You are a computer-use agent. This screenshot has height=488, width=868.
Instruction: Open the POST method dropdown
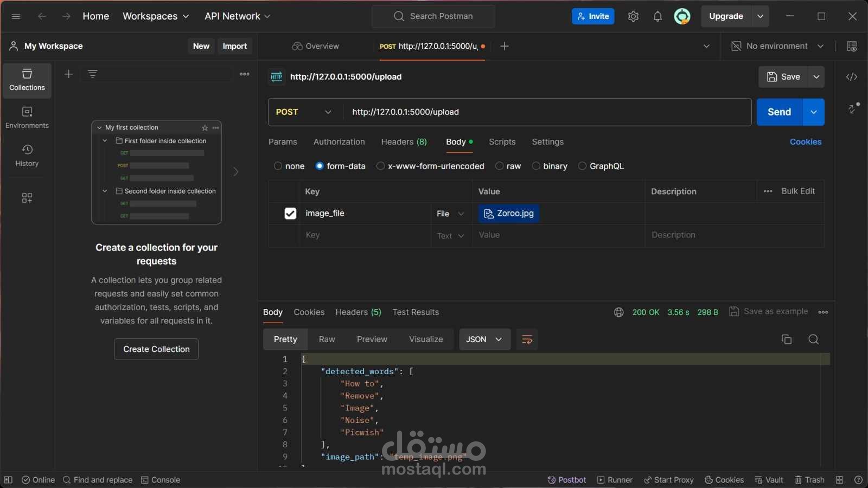[x=305, y=112]
